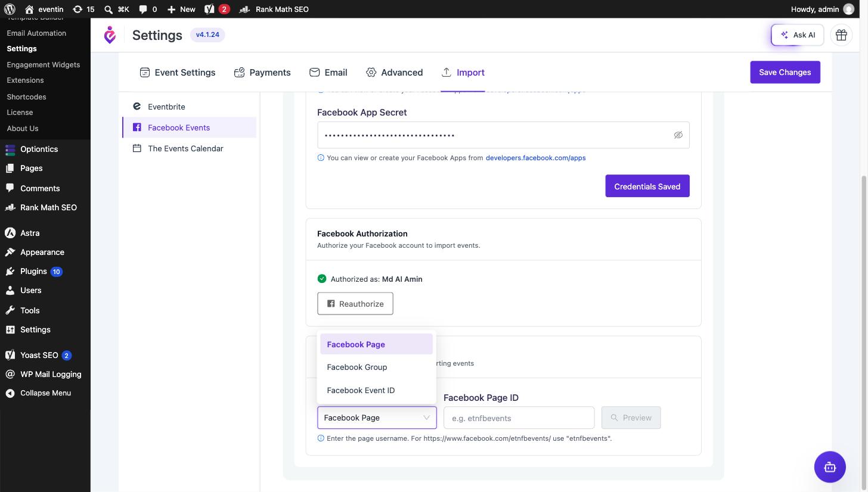The height and width of the screenshot is (492, 868).
Task: Open the Tools menu
Action: click(45, 310)
